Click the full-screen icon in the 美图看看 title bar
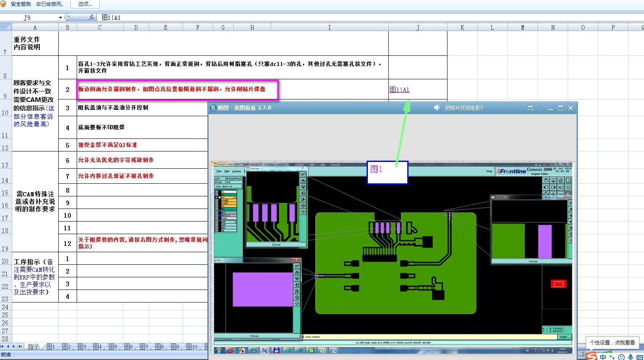This screenshot has width=644, height=360. (x=530, y=108)
